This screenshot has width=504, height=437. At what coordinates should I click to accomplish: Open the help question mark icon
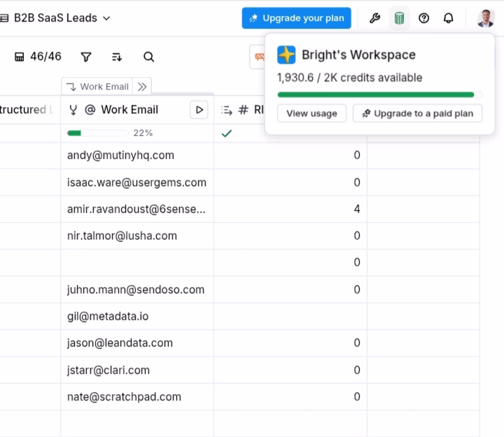click(x=423, y=18)
